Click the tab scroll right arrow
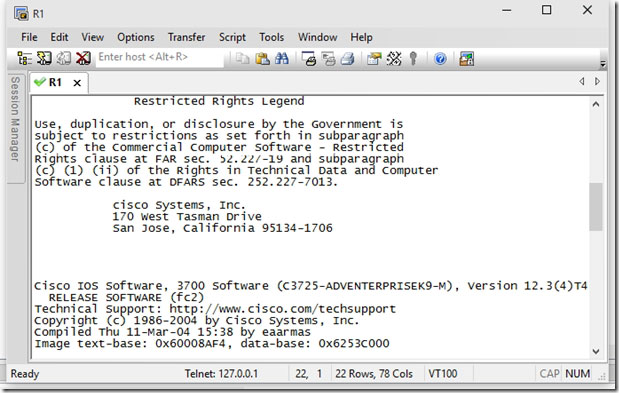 pos(597,81)
